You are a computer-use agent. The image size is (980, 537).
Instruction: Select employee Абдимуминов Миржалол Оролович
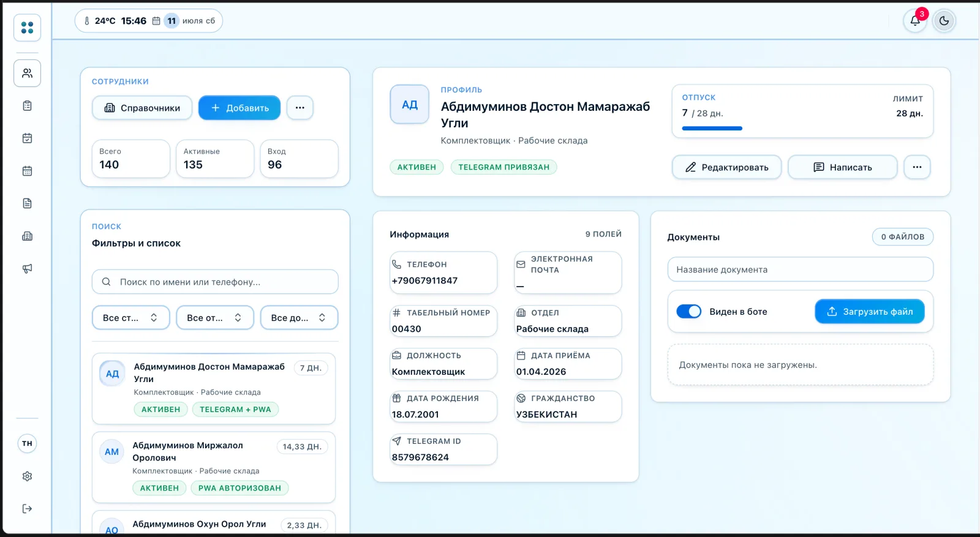tap(214, 467)
